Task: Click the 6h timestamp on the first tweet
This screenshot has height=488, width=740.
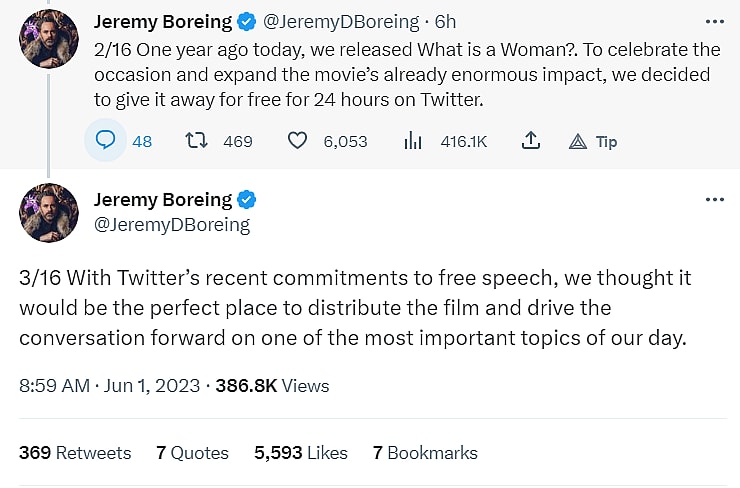Action: [446, 21]
